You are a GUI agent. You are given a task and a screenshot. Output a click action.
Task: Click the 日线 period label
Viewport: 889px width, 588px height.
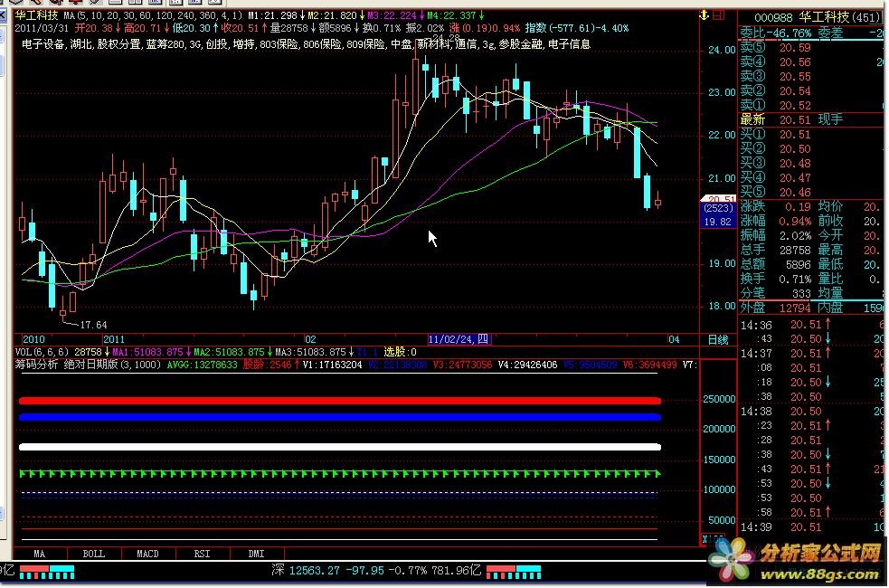(x=718, y=339)
